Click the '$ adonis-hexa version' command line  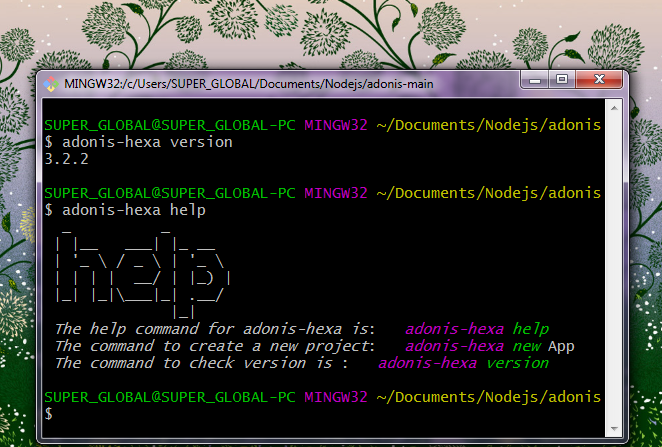pos(138,142)
